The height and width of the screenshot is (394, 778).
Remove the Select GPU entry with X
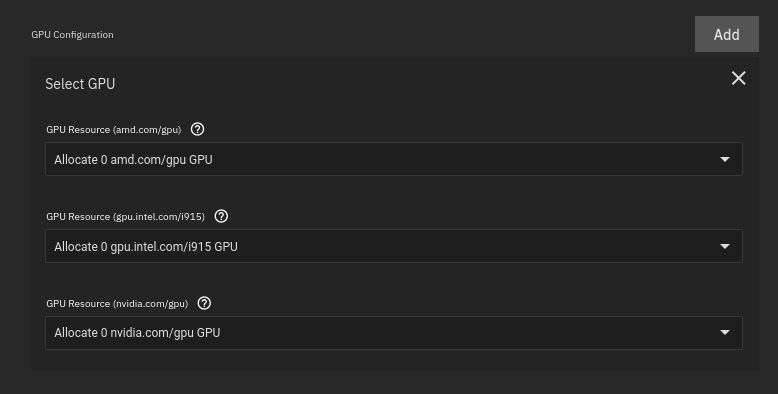738,78
